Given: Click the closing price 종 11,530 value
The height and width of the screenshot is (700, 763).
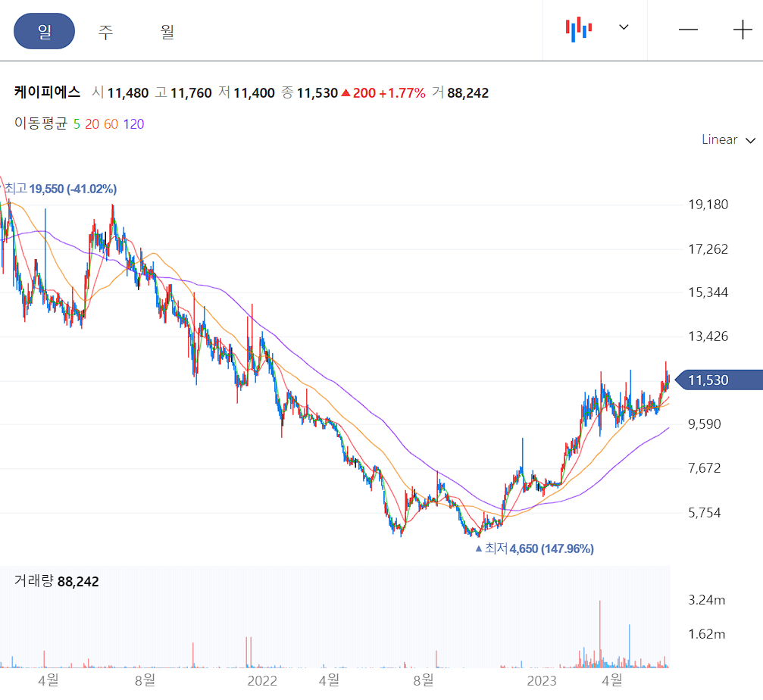Looking at the screenshot, I should (x=309, y=92).
